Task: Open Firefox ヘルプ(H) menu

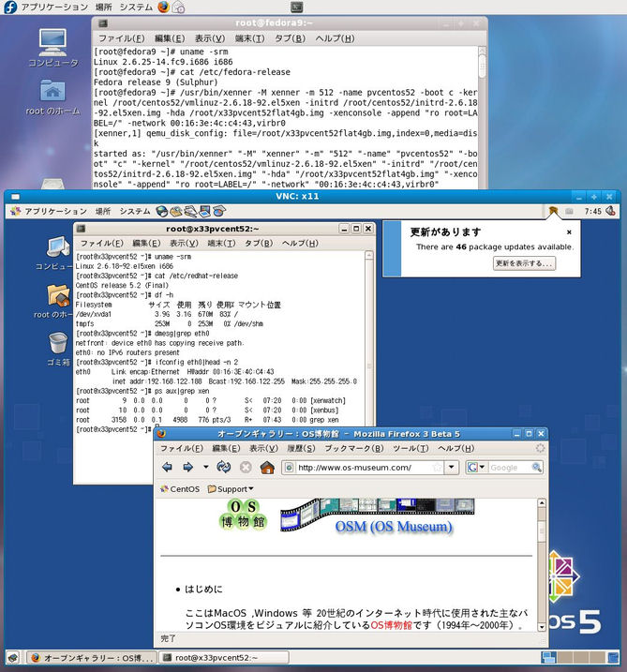Action: [x=456, y=448]
